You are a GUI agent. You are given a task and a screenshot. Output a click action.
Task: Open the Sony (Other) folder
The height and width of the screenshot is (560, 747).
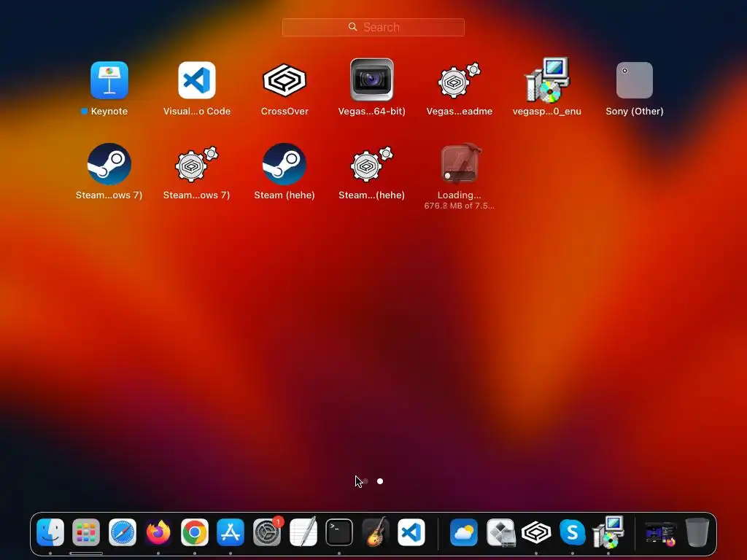click(635, 80)
